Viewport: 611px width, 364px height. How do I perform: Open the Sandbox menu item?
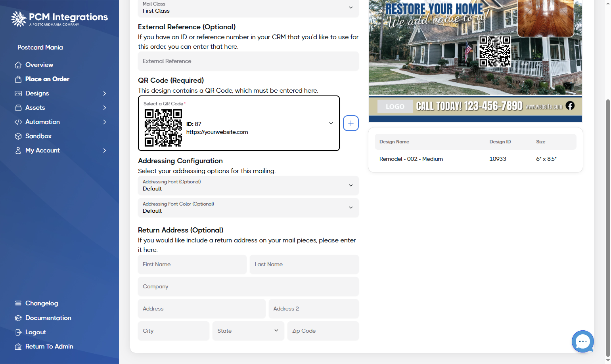point(38,136)
